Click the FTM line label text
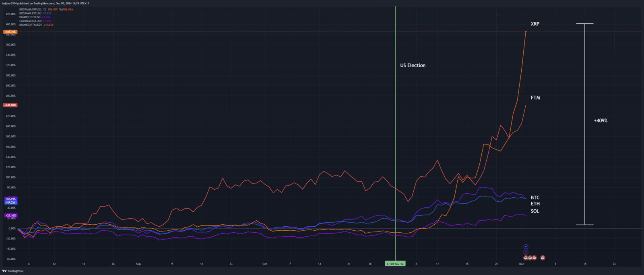 point(535,98)
